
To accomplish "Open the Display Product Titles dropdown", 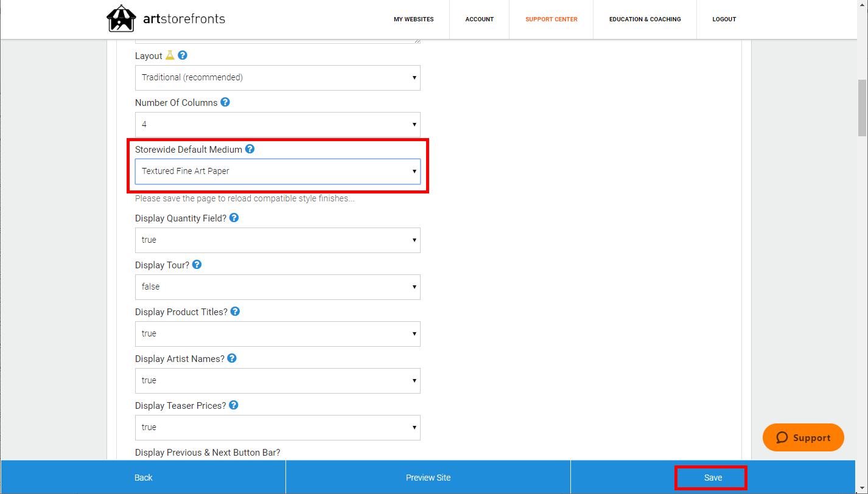I will pyautogui.click(x=278, y=334).
